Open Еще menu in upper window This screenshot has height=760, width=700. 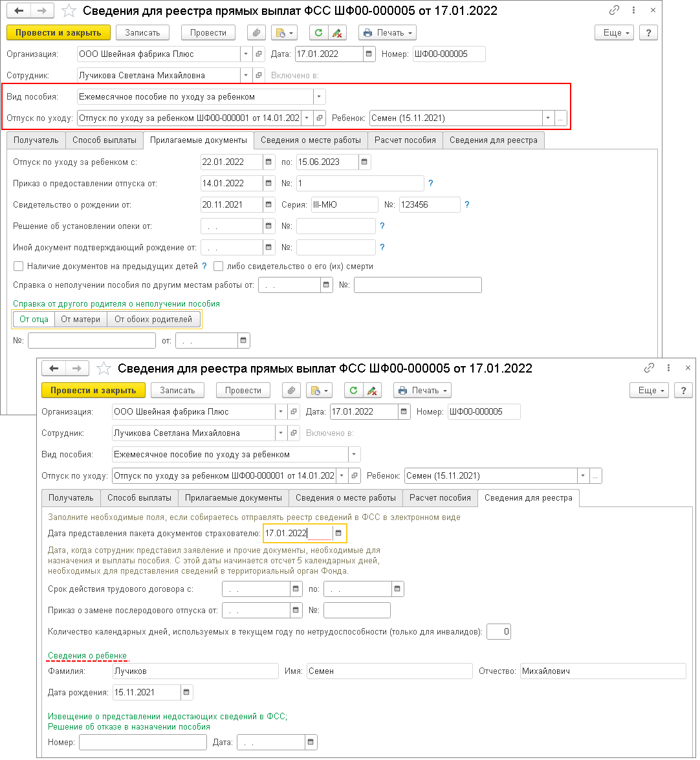tap(614, 32)
